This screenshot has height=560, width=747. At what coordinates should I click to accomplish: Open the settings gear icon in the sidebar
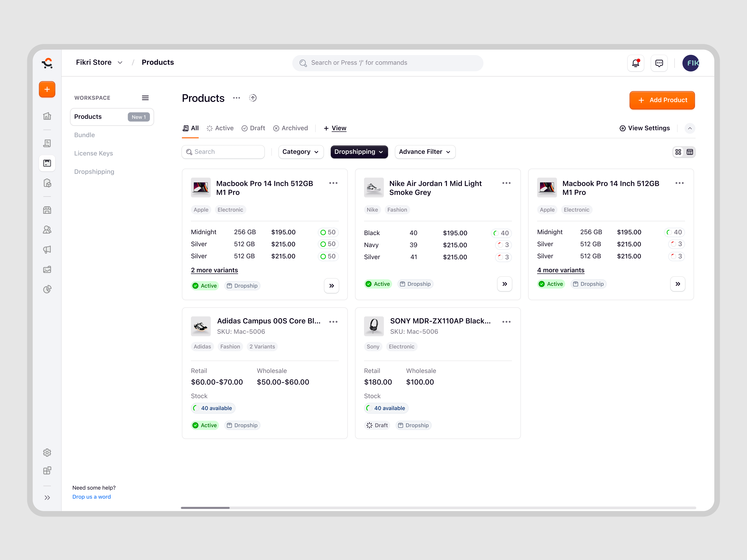[47, 452]
